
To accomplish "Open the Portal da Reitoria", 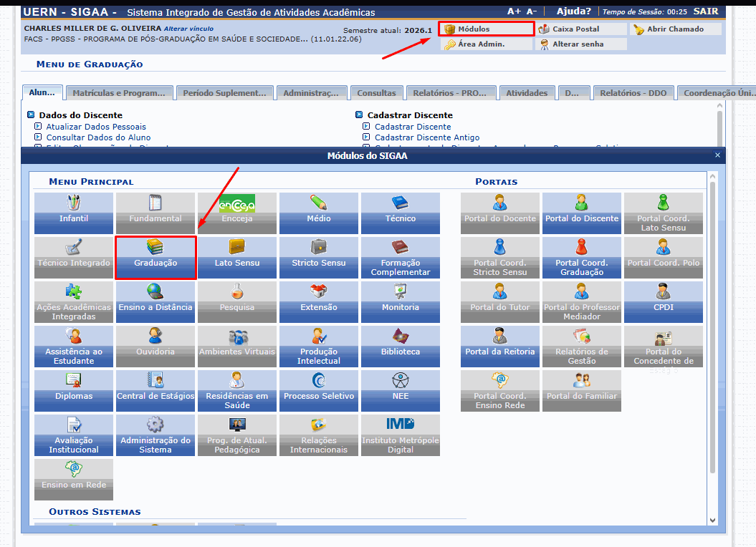I will click(x=500, y=346).
